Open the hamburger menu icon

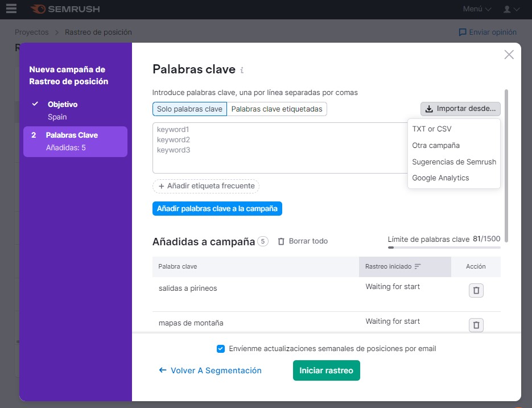coord(11,9)
